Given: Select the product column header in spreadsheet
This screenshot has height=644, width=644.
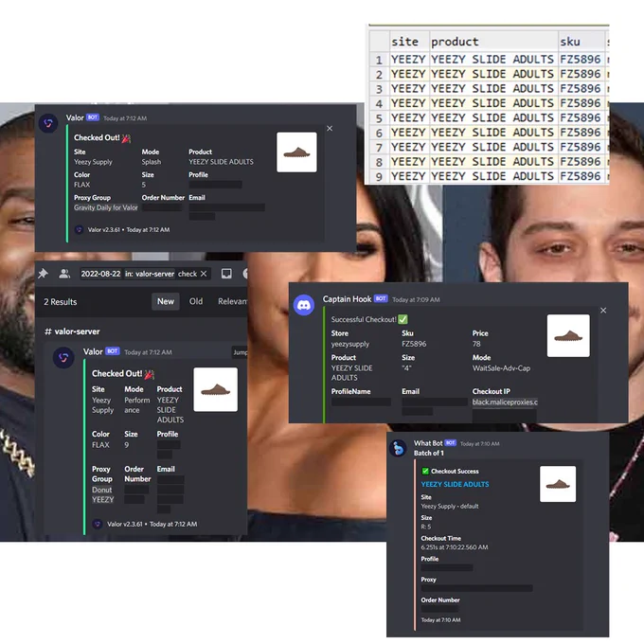Looking at the screenshot, I should coord(493,42).
